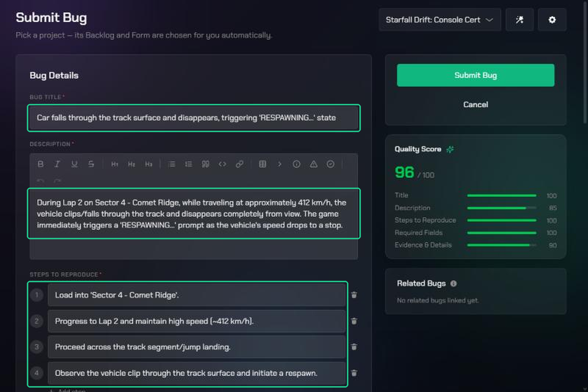
Task: Insert an info callout with circled-i icon
Action: click(296, 164)
